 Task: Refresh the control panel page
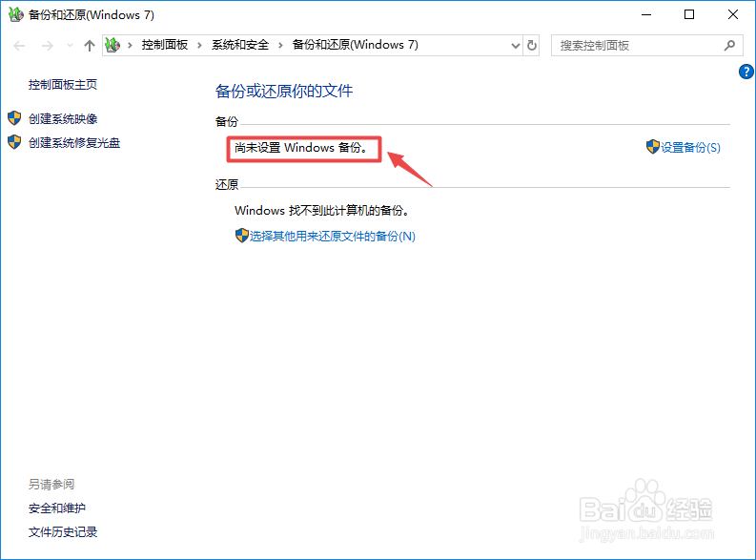(532, 46)
